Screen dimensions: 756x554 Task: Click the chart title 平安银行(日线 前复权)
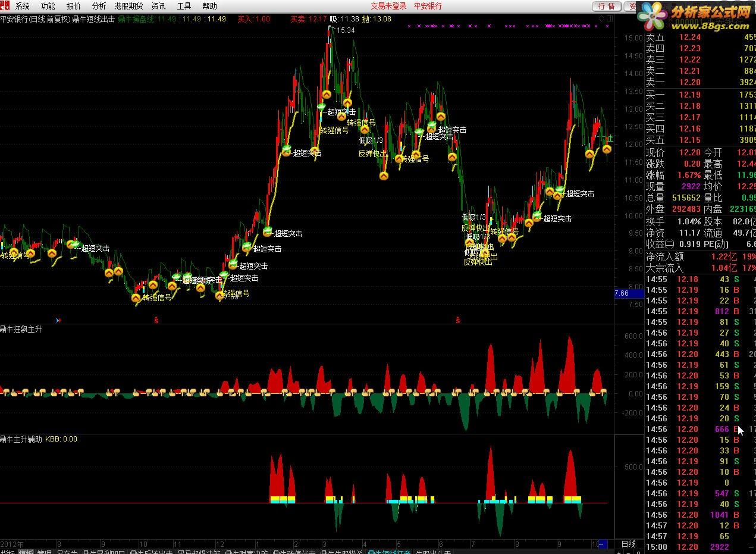tap(35, 19)
